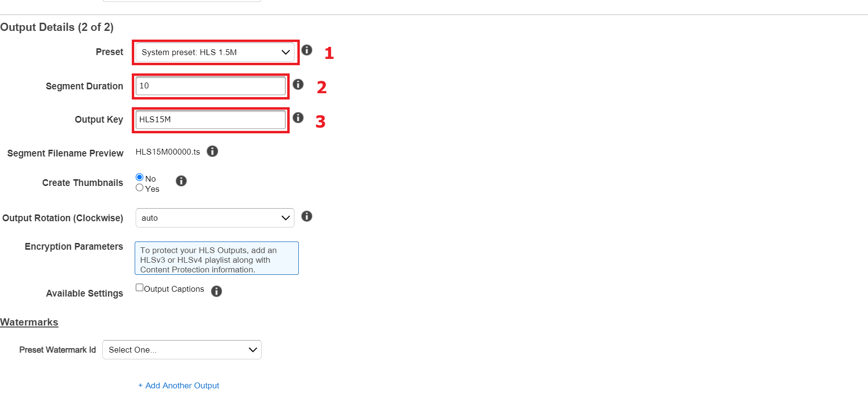The image size is (868, 398).
Task: Click into the Output Key text field
Action: point(210,119)
